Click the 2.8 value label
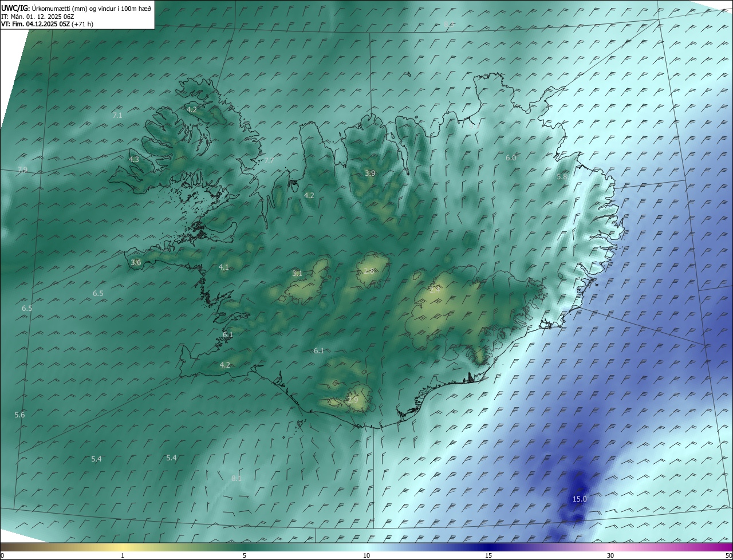The width and height of the screenshot is (733, 560). (x=369, y=271)
